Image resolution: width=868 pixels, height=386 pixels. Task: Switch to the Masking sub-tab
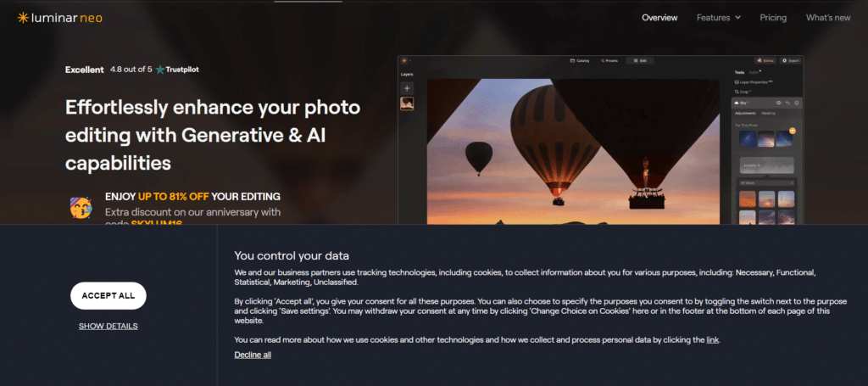click(x=768, y=113)
